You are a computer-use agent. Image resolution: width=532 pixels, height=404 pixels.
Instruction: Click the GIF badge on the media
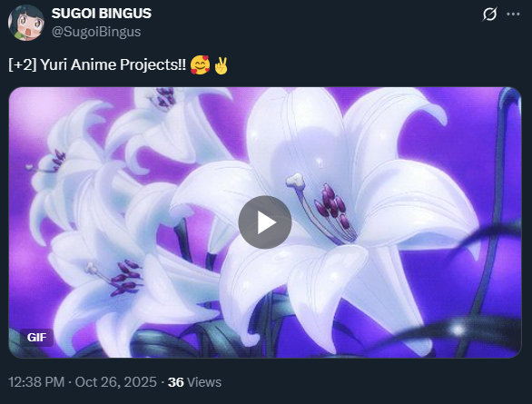(x=36, y=338)
